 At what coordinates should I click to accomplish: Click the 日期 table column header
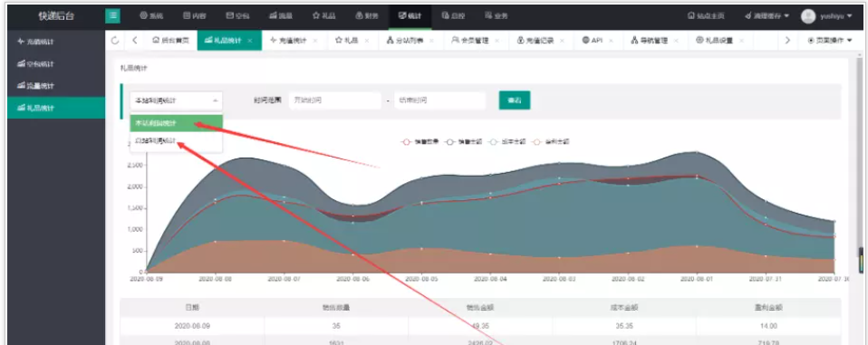pos(192,307)
